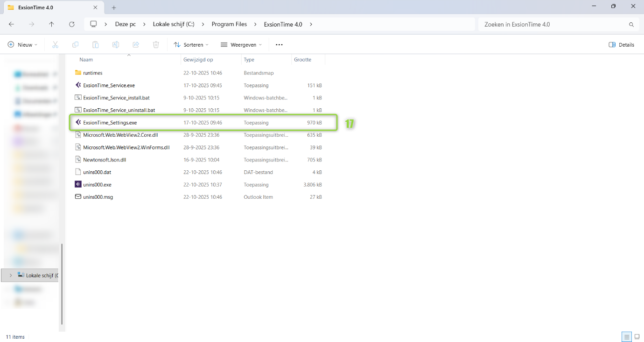The image size is (644, 342).
Task: Go up one level to Program Files
Action: coord(51,24)
